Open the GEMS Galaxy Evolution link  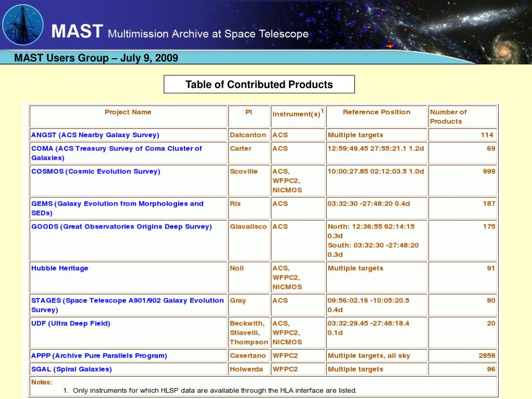click(117, 208)
